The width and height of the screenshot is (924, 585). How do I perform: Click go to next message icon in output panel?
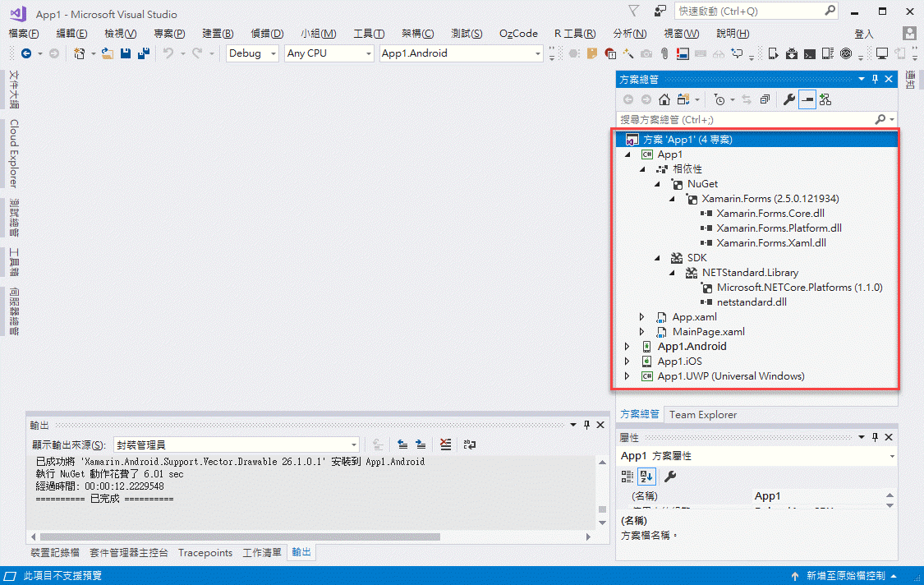pyautogui.click(x=421, y=445)
